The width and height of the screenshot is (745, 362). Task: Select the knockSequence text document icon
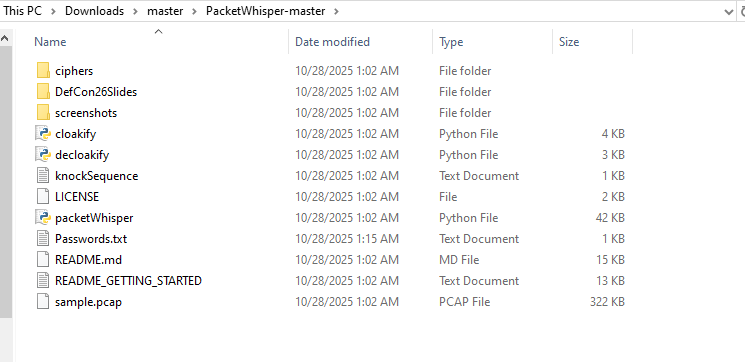(x=43, y=176)
